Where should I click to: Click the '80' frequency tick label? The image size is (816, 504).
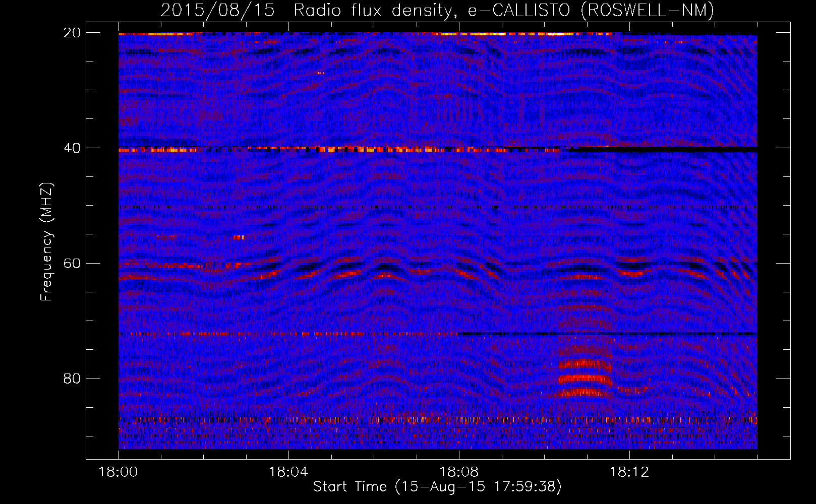72,379
